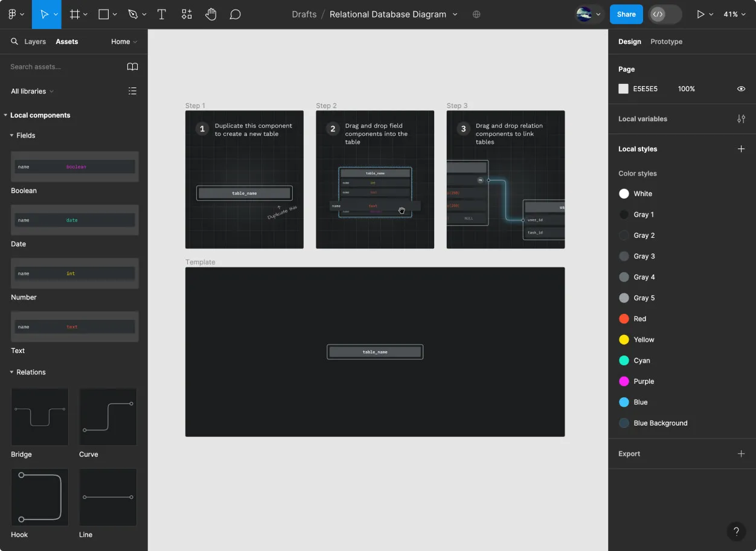
Task: Open the comment tool
Action: pyautogui.click(x=235, y=14)
